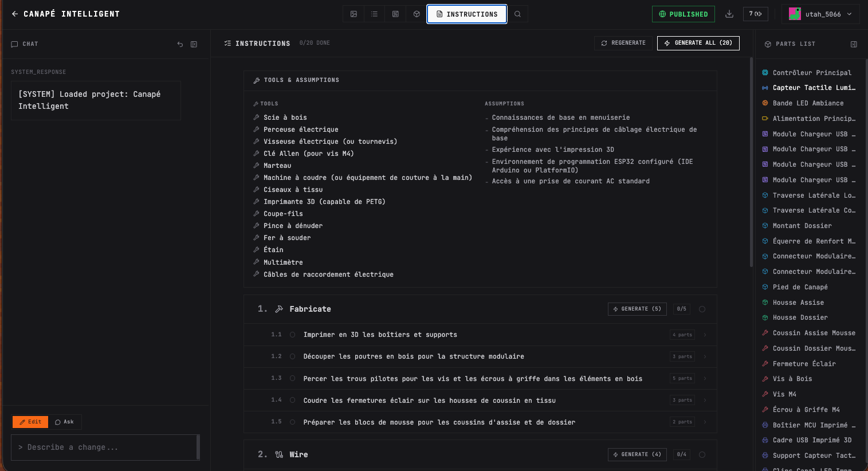The image size is (868, 471).
Task: Select the Instructions tab
Action: pyautogui.click(x=466, y=14)
